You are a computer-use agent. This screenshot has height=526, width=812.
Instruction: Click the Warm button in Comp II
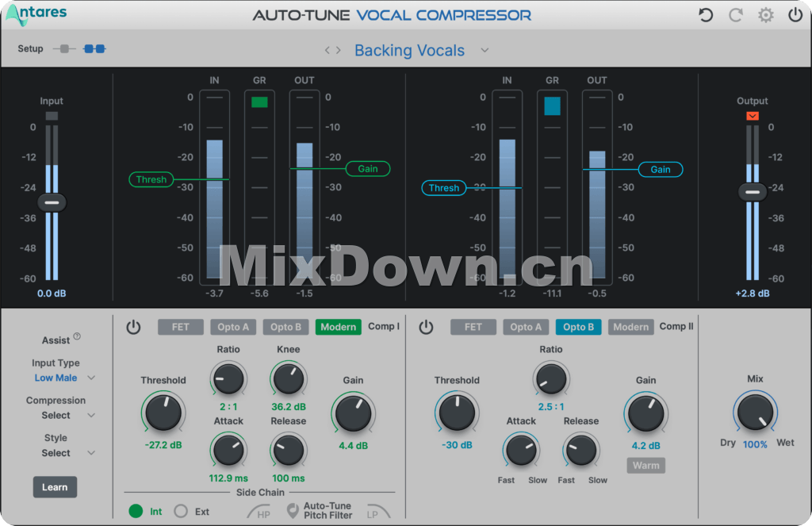click(645, 466)
